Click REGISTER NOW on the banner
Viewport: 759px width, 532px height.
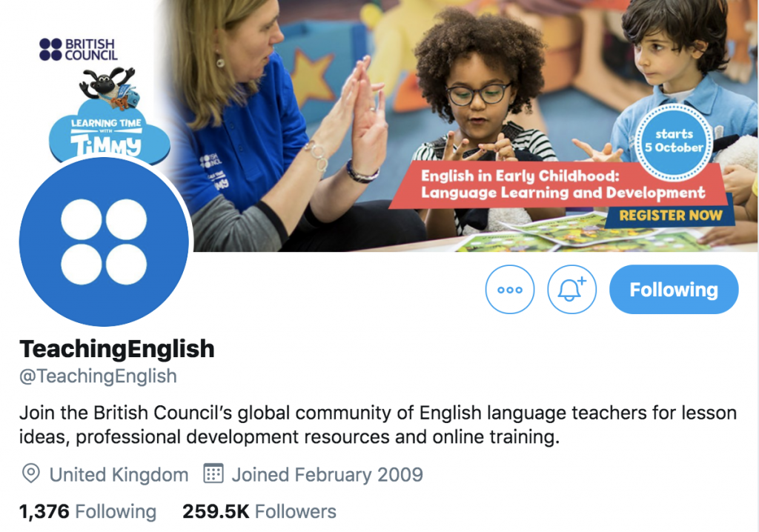(670, 216)
